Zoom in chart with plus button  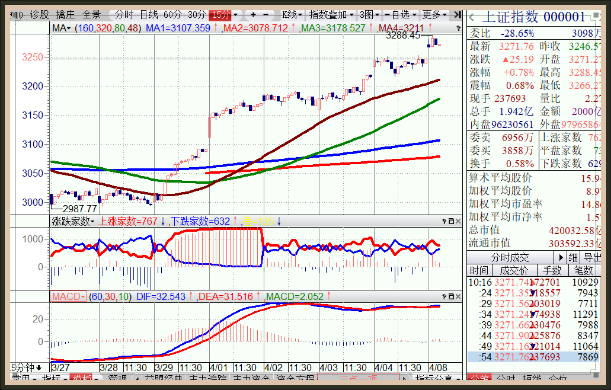tap(253, 15)
